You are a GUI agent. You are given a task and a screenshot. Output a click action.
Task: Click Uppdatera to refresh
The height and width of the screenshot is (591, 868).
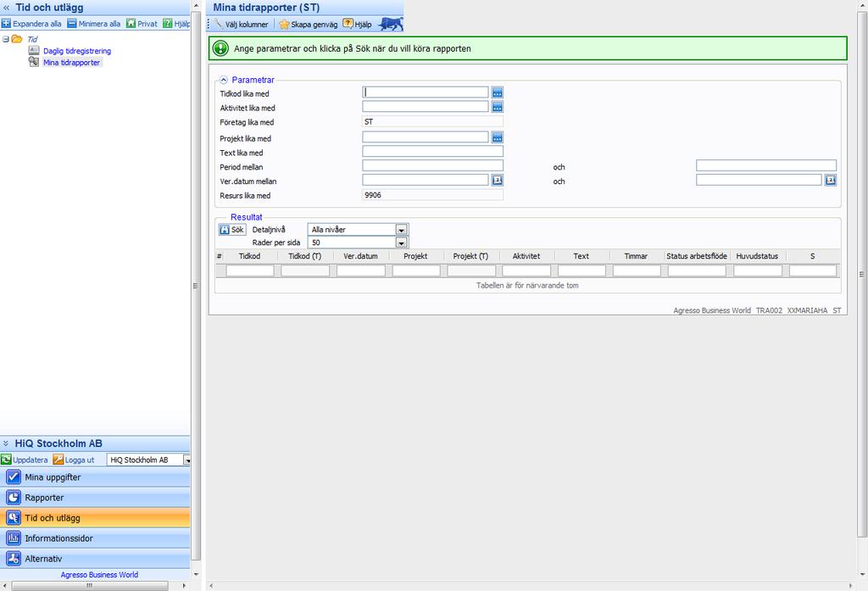(x=25, y=460)
